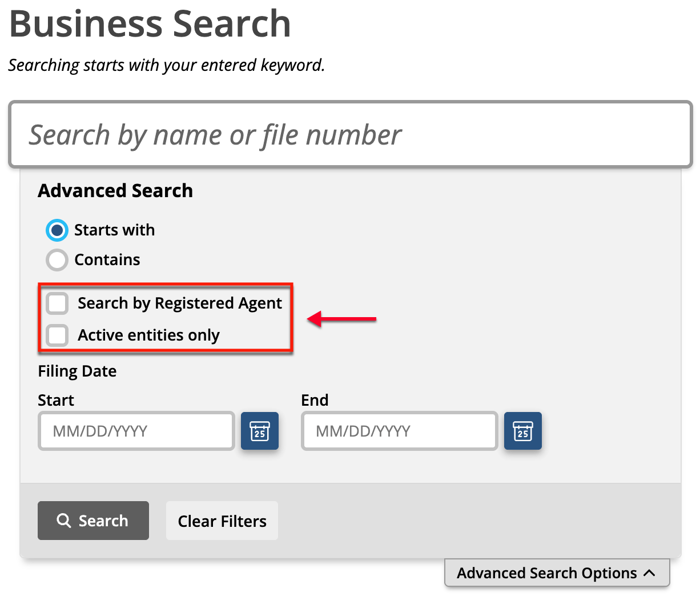Screen dimensions: 700x600
Task: Open the End date calendar picker icon
Action: (x=523, y=430)
